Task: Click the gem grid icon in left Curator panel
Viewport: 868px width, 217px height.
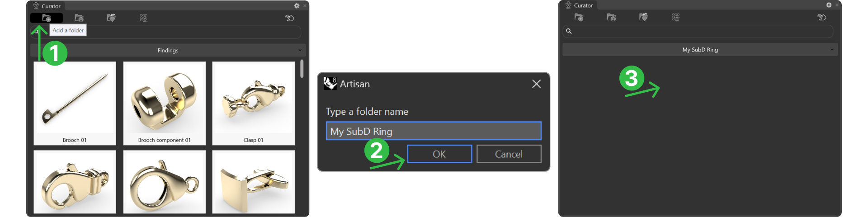Action: coord(144,18)
